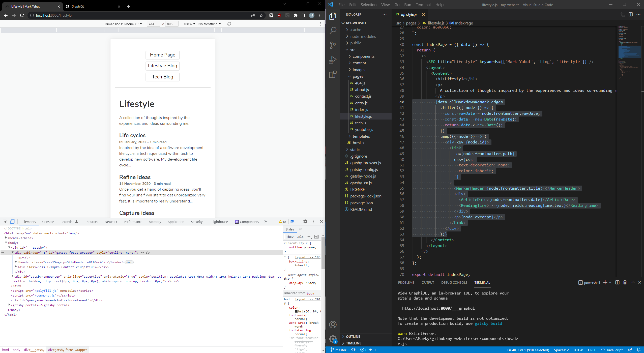644x353 pixels.
Task: Open the VS Code Search view
Action: click(x=333, y=31)
